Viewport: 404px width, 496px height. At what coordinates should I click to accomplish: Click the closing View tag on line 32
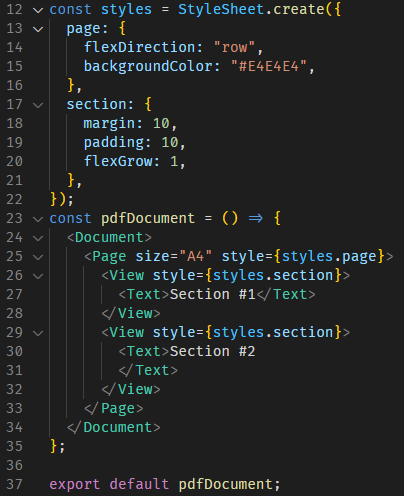pos(131,389)
